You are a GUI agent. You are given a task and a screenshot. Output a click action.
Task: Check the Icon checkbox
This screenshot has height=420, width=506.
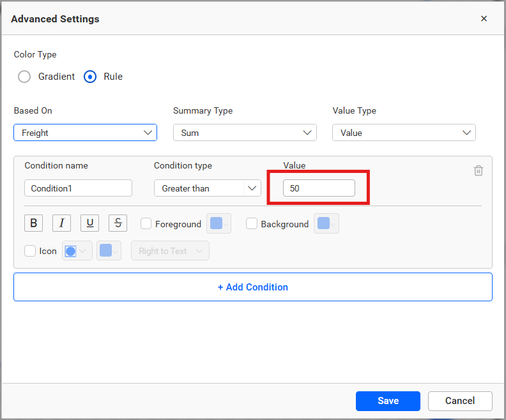click(x=30, y=251)
